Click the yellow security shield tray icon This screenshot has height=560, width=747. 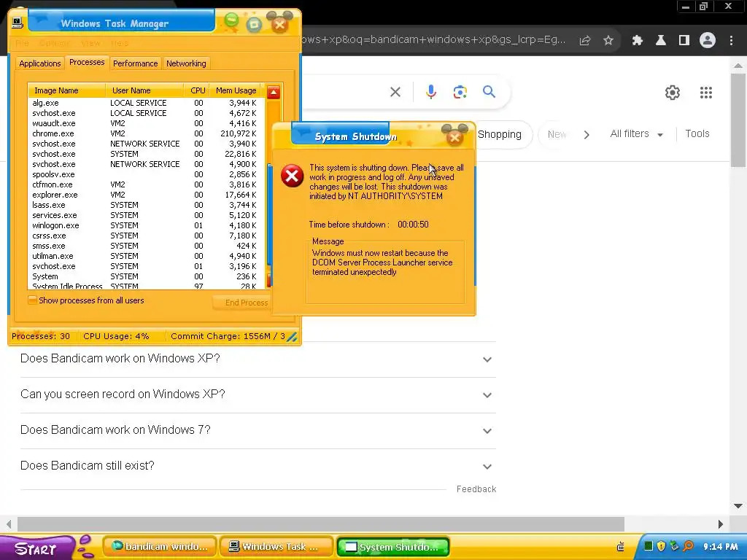661,546
